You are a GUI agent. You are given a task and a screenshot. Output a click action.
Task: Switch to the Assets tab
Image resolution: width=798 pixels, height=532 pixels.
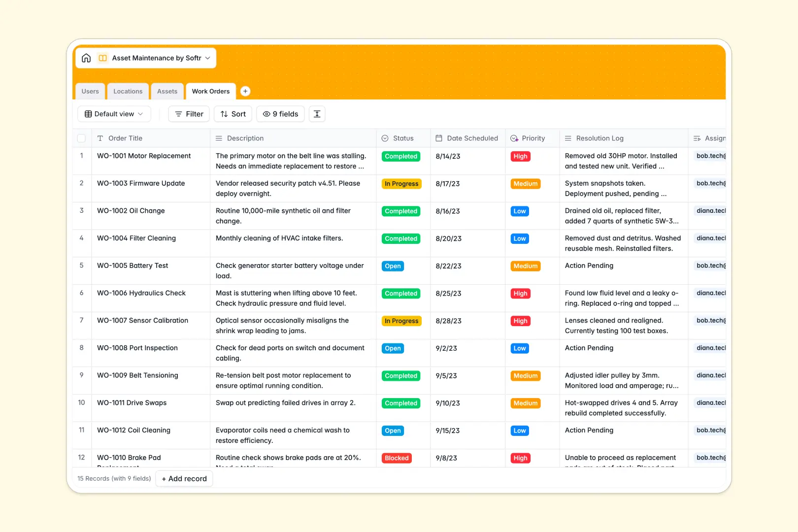pos(167,91)
